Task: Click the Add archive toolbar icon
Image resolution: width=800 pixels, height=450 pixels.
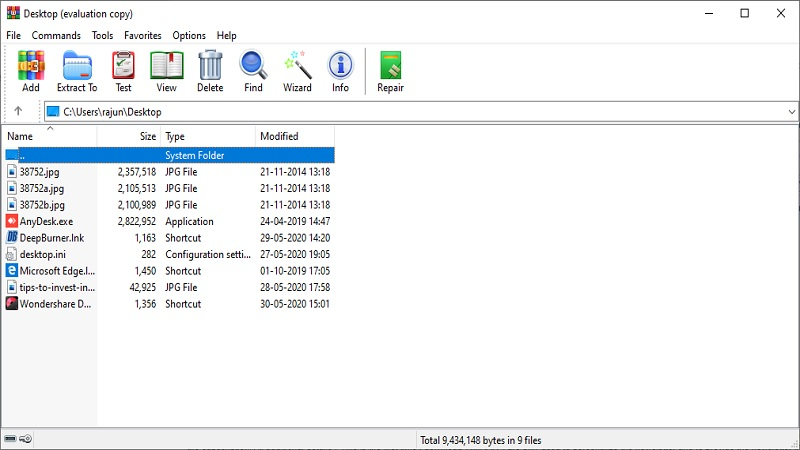Action: point(31,65)
